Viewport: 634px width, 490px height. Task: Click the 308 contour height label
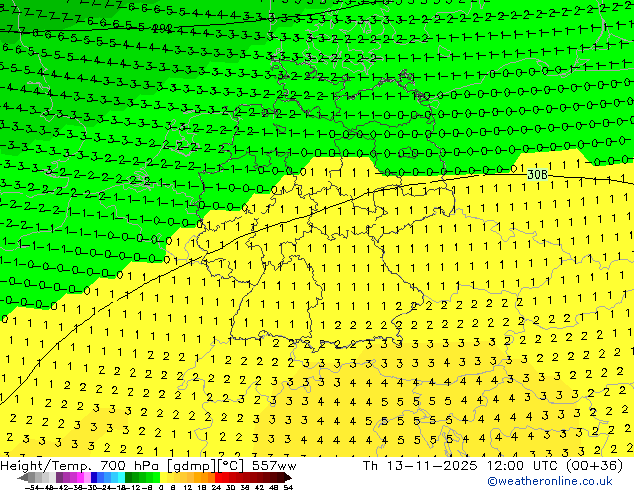pyautogui.click(x=537, y=175)
